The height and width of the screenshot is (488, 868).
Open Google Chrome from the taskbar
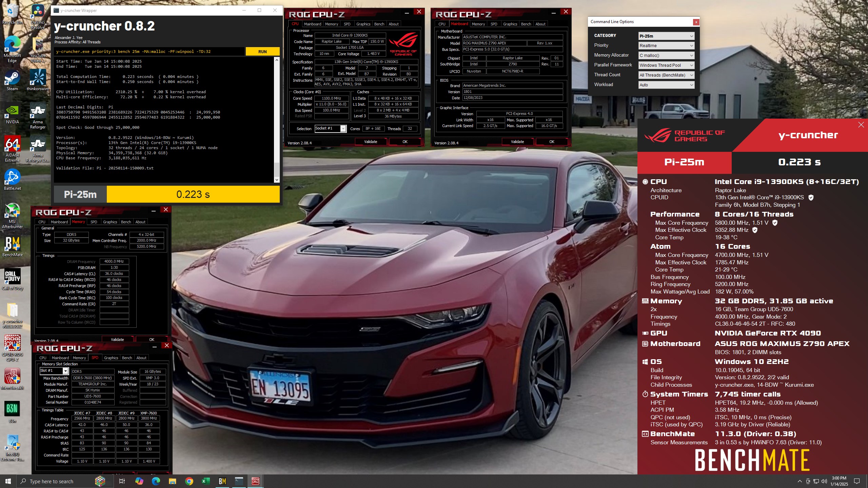[189, 481]
